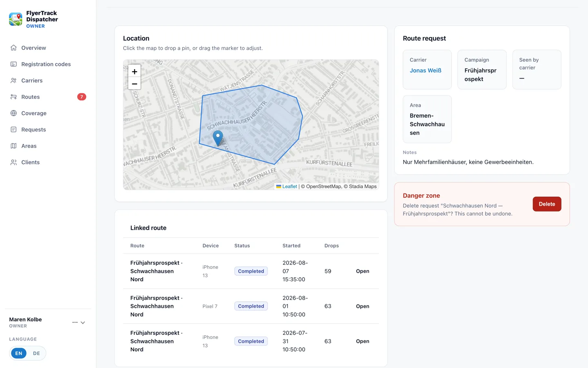The height and width of the screenshot is (368, 588).
Task: Switch language to EN
Action: (x=19, y=353)
